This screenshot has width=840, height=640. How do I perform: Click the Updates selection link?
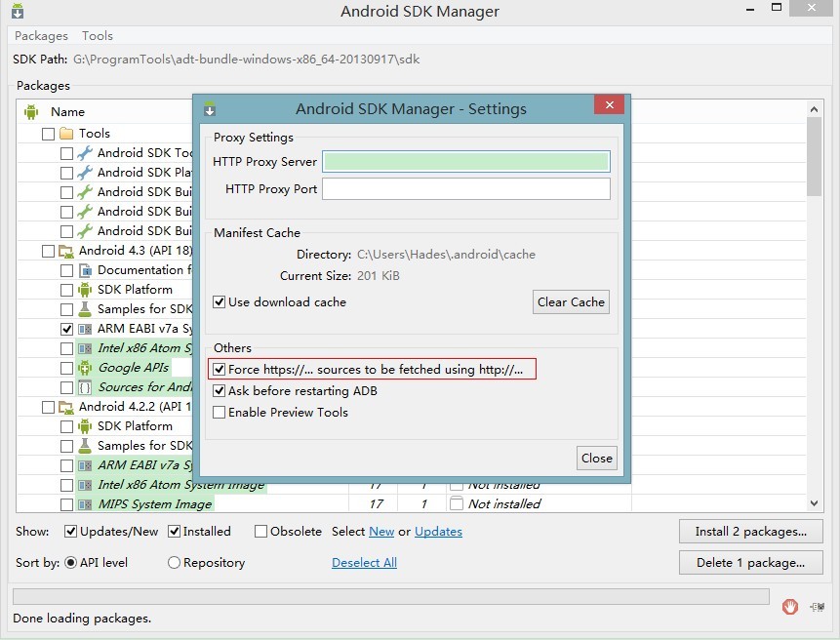(x=438, y=532)
